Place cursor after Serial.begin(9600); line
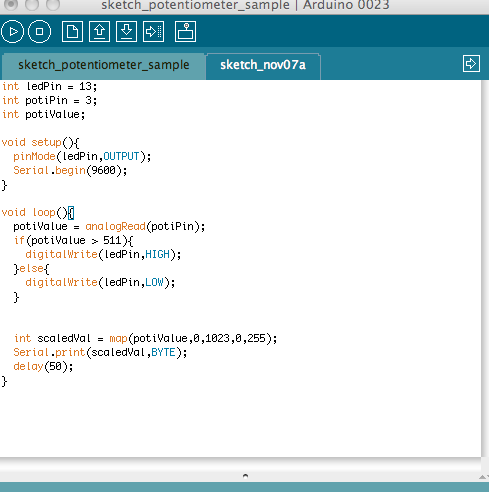Image resolution: width=489 pixels, height=492 pixels. click(128, 171)
